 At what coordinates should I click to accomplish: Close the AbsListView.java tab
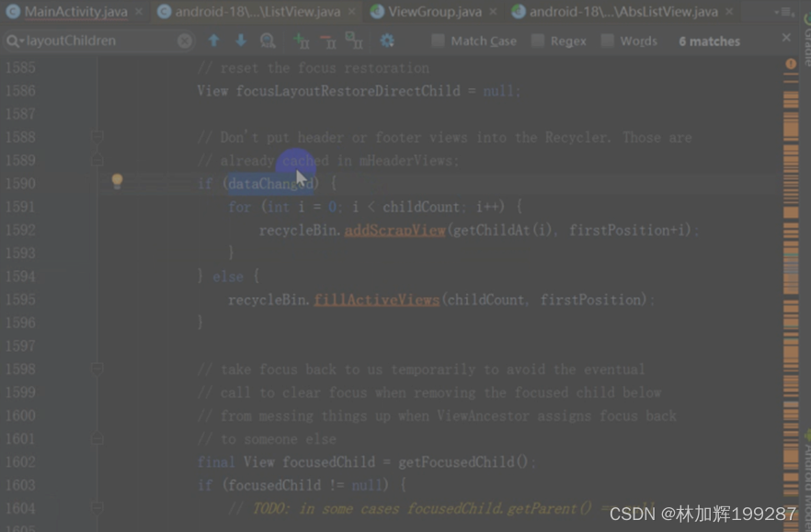(729, 11)
